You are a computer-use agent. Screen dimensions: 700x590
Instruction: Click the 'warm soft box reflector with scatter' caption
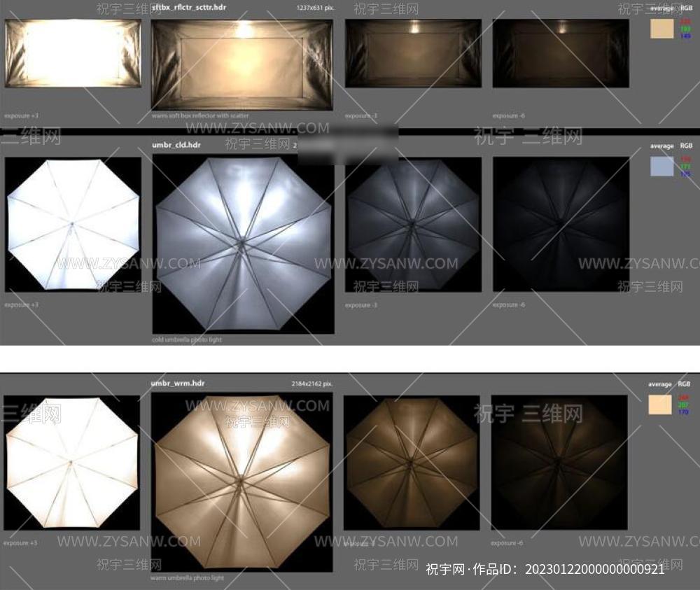click(x=200, y=115)
